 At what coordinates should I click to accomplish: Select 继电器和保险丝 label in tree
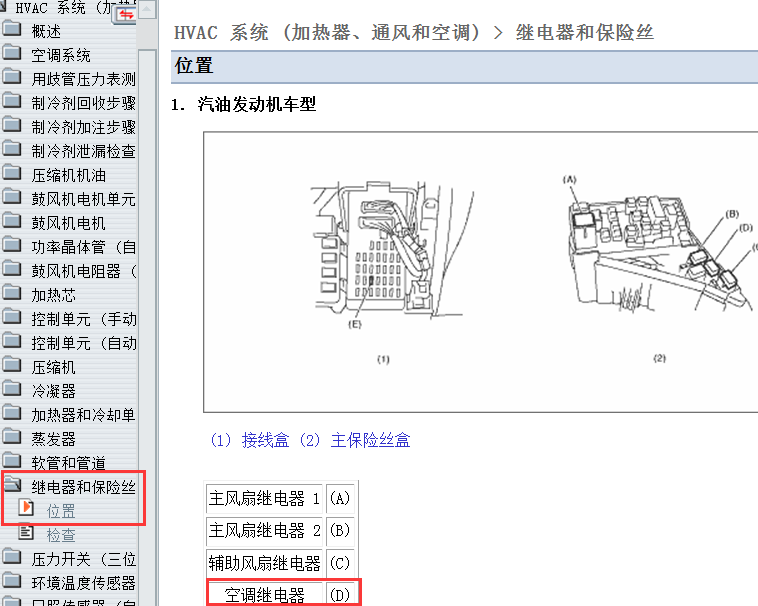pyautogui.click(x=83, y=487)
